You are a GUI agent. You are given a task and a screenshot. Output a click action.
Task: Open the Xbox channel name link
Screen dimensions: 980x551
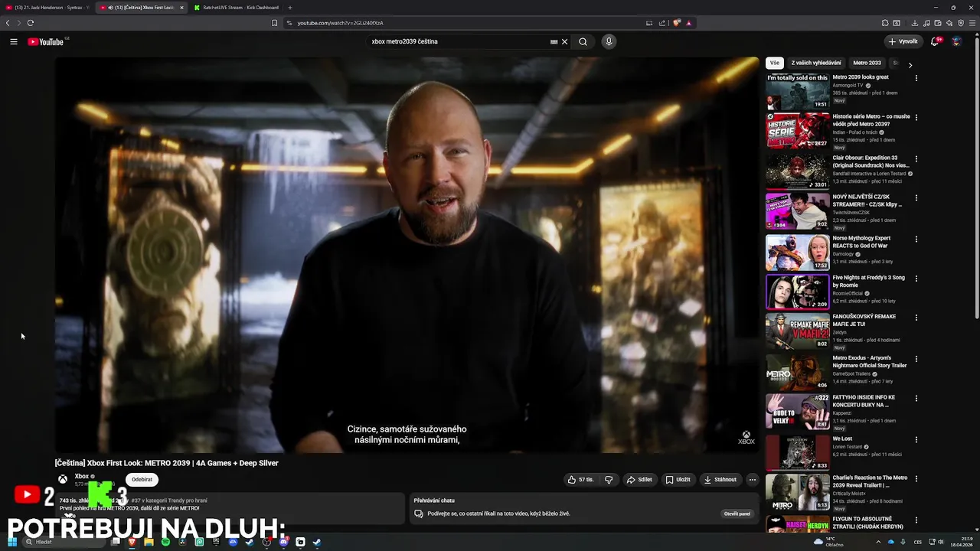pos(81,476)
